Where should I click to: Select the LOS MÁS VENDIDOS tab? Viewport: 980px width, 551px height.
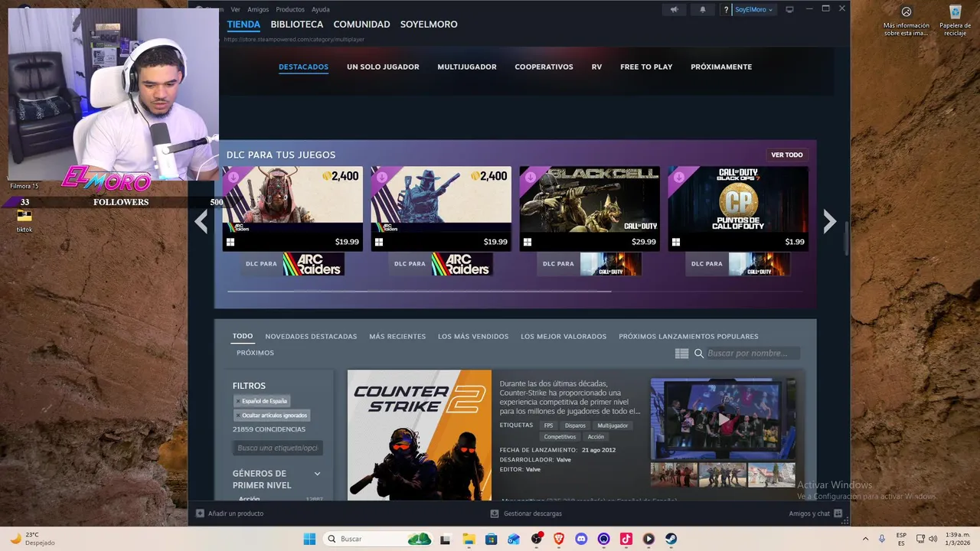click(x=473, y=336)
